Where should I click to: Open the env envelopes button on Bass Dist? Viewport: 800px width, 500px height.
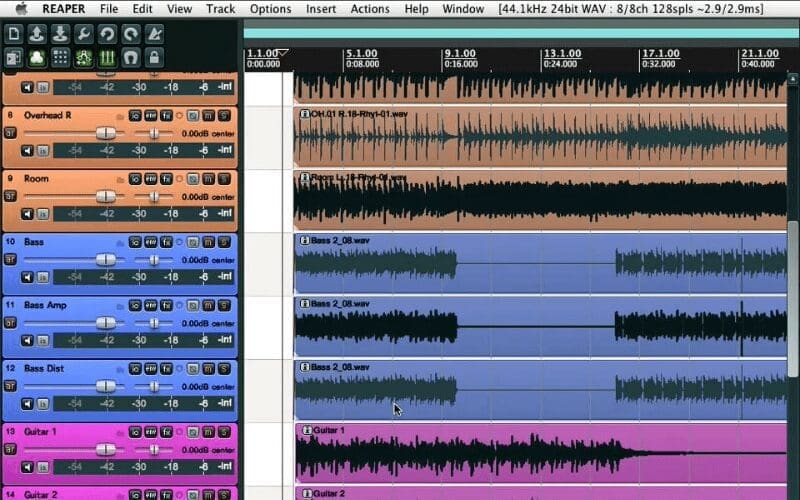tap(151, 369)
